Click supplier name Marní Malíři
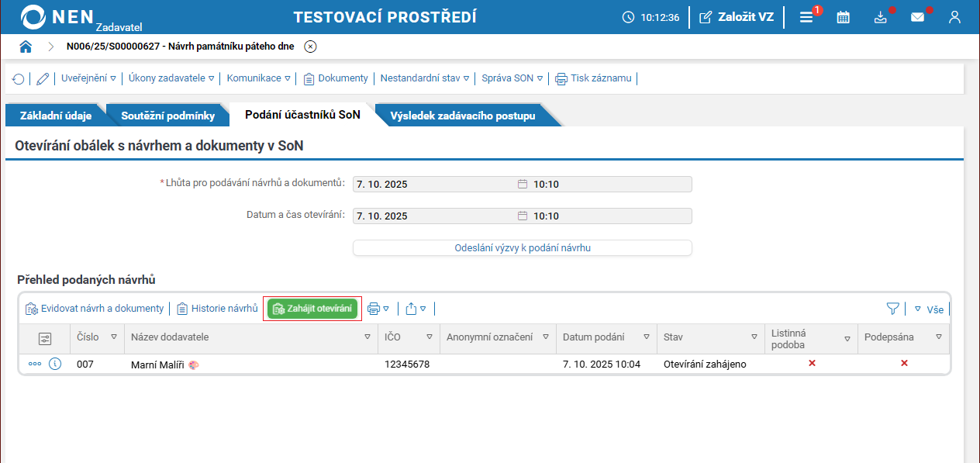Viewport: 980px width, 463px height. tap(157, 365)
